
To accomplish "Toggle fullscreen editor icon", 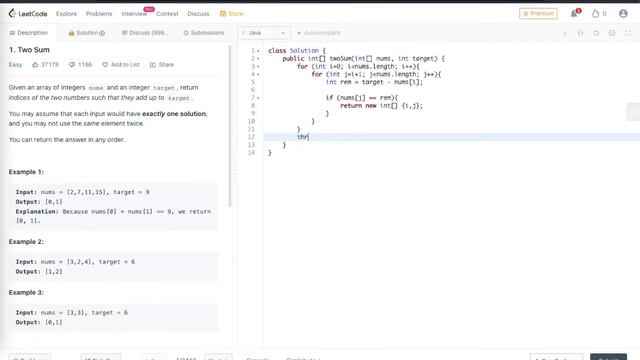I will pos(627,33).
